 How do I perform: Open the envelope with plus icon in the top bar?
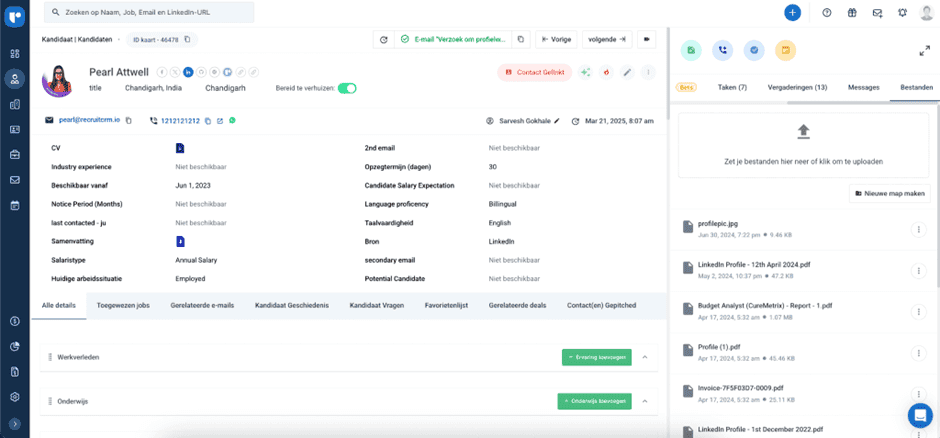[877, 13]
